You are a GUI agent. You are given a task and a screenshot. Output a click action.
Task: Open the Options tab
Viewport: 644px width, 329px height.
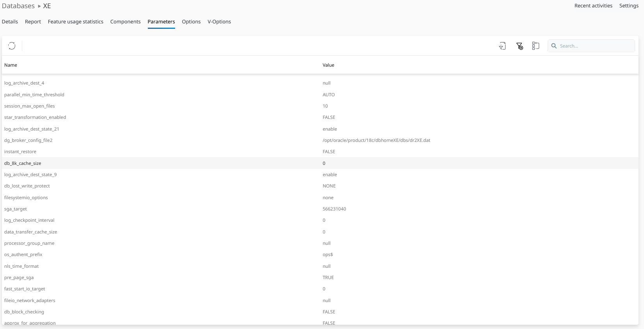point(191,22)
